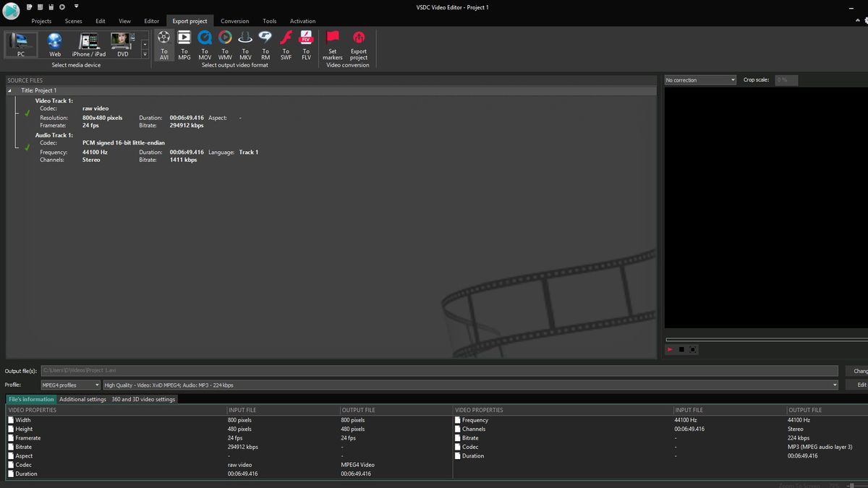868x488 pixels.
Task: Choose the To SWF flash format icon
Action: pos(285,43)
